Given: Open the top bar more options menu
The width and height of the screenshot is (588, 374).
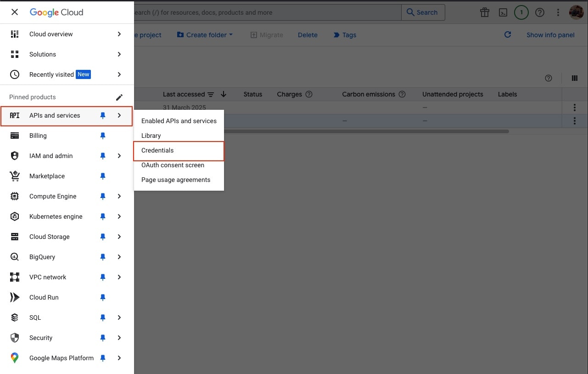Looking at the screenshot, I should point(558,12).
